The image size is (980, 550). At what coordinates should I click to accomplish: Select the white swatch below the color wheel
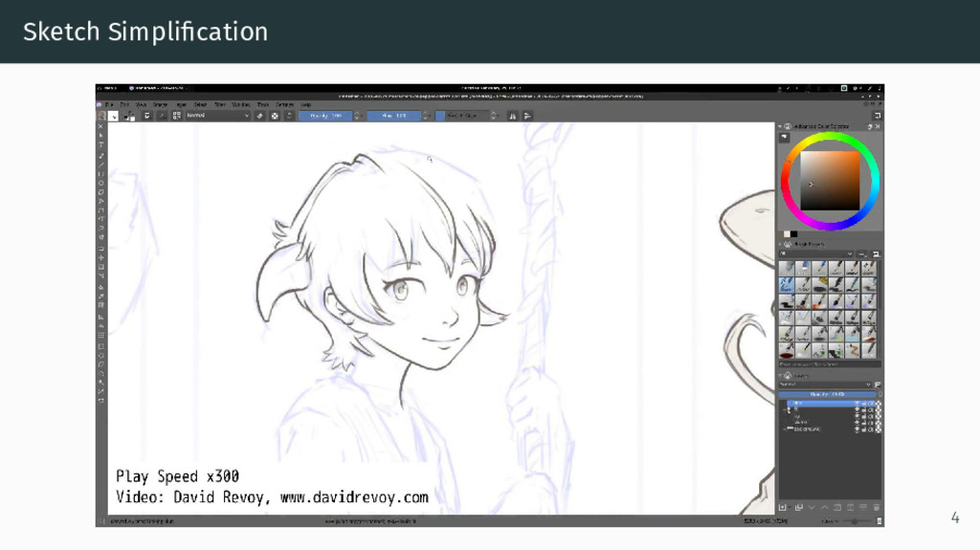point(787,234)
